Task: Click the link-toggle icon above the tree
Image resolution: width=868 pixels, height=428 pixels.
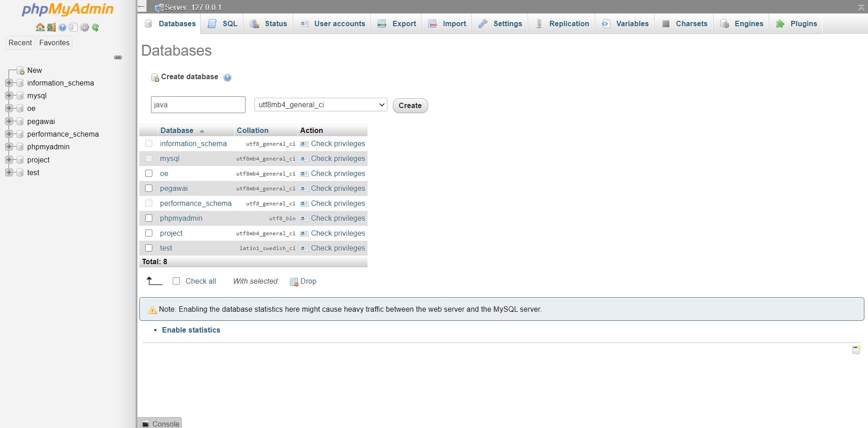Action: (x=118, y=57)
